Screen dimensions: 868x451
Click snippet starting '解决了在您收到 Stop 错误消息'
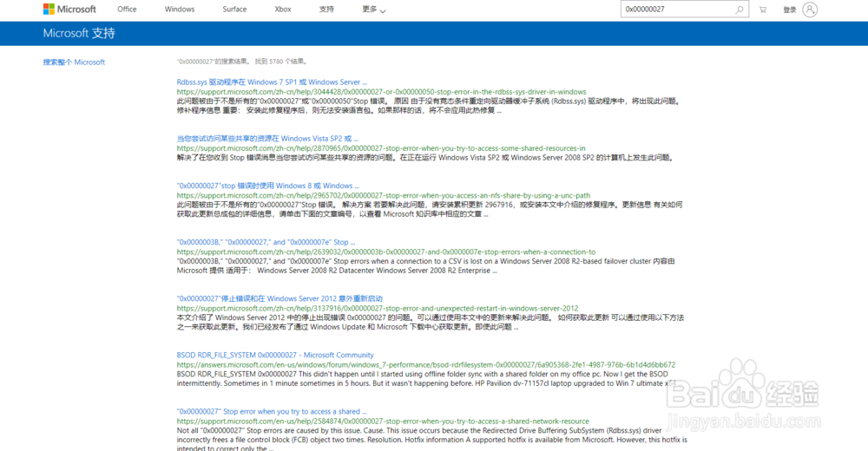(x=426, y=158)
